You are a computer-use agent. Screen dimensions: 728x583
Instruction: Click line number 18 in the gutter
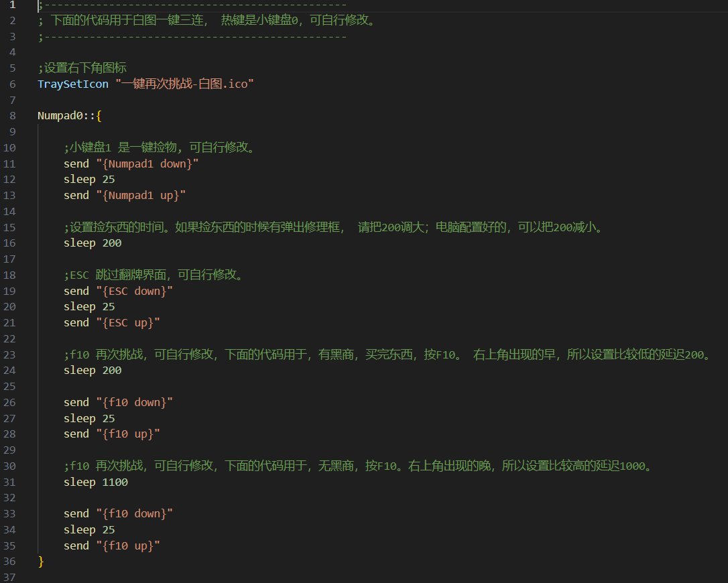pyautogui.click(x=11, y=275)
